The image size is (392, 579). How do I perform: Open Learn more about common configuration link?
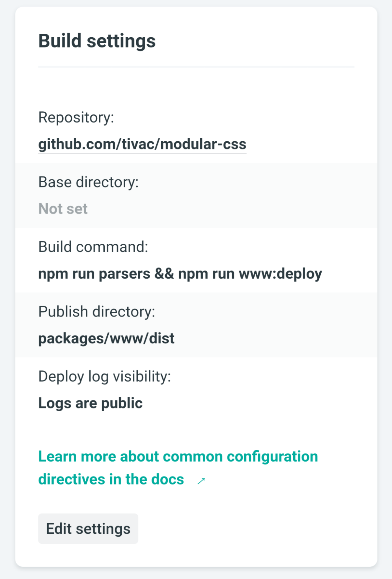click(178, 457)
